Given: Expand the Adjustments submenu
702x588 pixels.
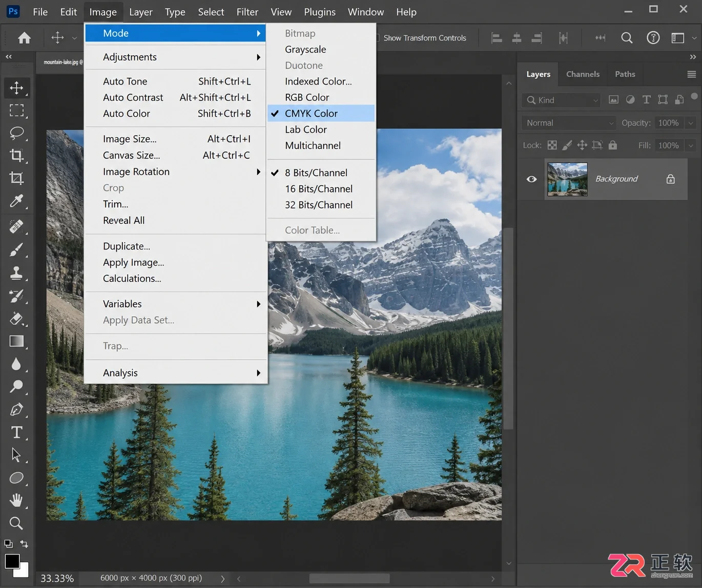Looking at the screenshot, I should 175,57.
